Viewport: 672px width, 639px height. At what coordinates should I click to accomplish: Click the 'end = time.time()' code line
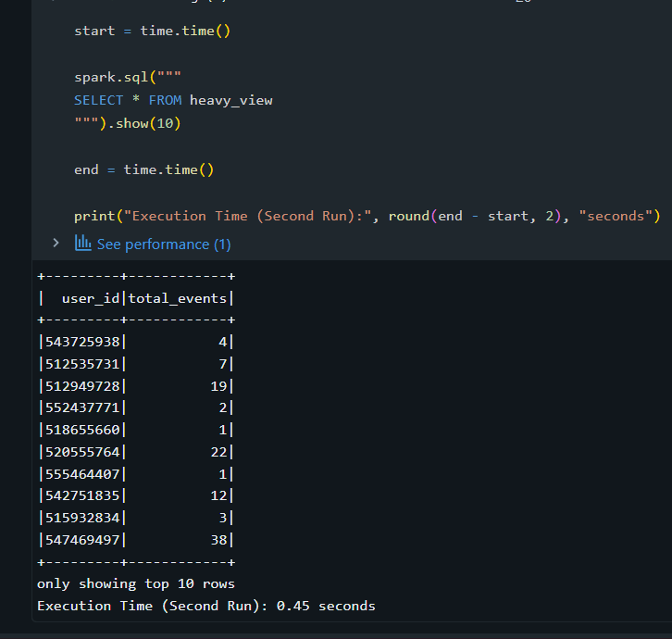[x=143, y=169]
